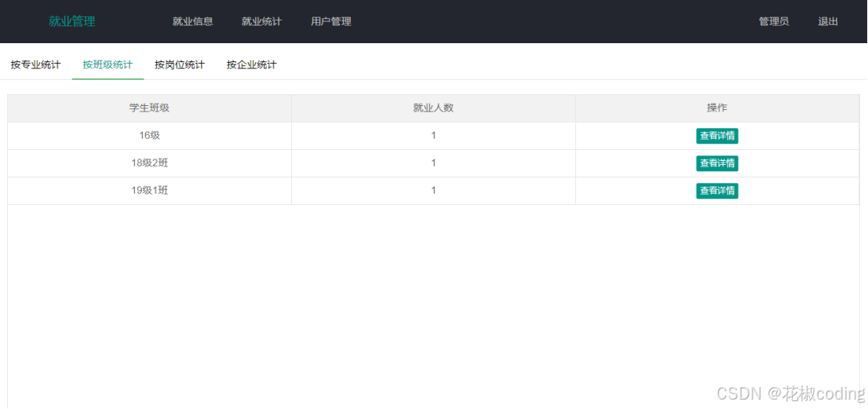Image resolution: width=868 pixels, height=409 pixels.
Task: Select the 19级1班 class cell
Action: click(149, 191)
